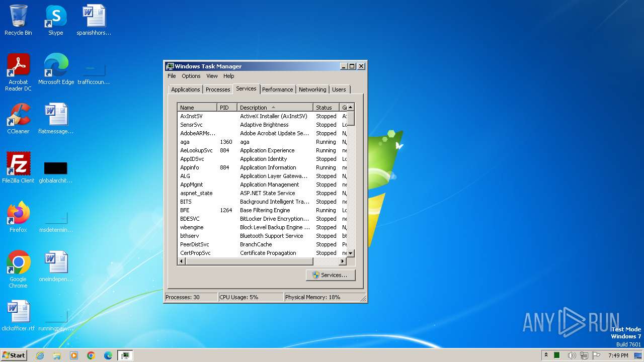Open the runningpay desktop file
Screen dimensions: 644x362
(x=56, y=320)
